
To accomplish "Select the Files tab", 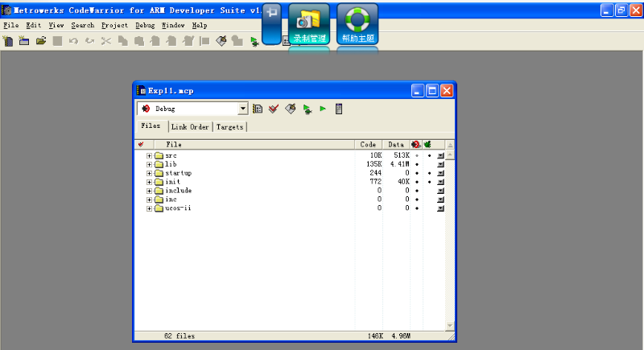I will [x=151, y=126].
